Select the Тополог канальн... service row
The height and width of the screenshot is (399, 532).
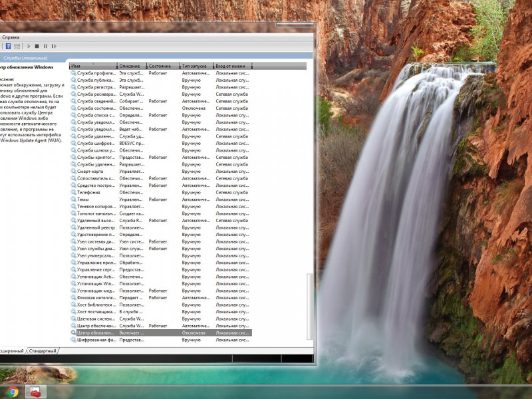pyautogui.click(x=161, y=213)
